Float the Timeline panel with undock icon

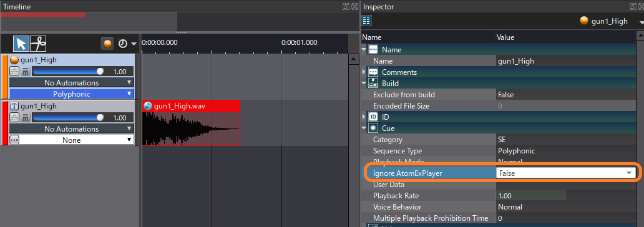[346, 7]
